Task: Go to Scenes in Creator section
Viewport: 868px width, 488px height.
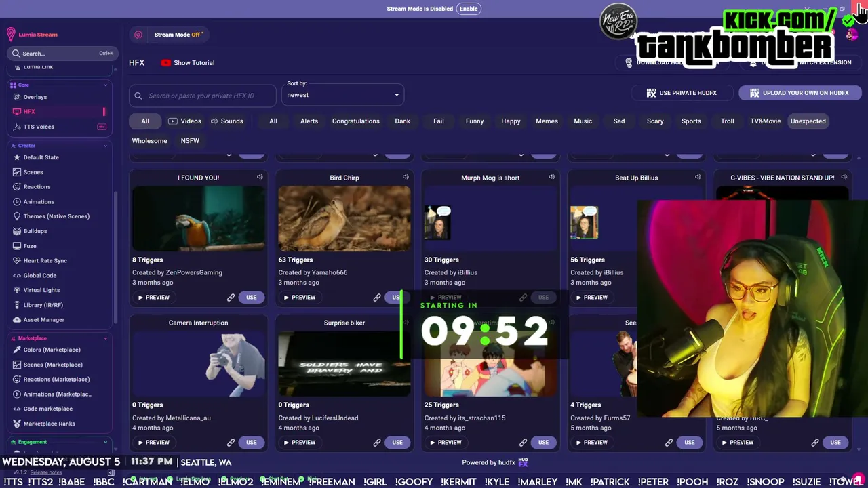Action: click(33, 172)
